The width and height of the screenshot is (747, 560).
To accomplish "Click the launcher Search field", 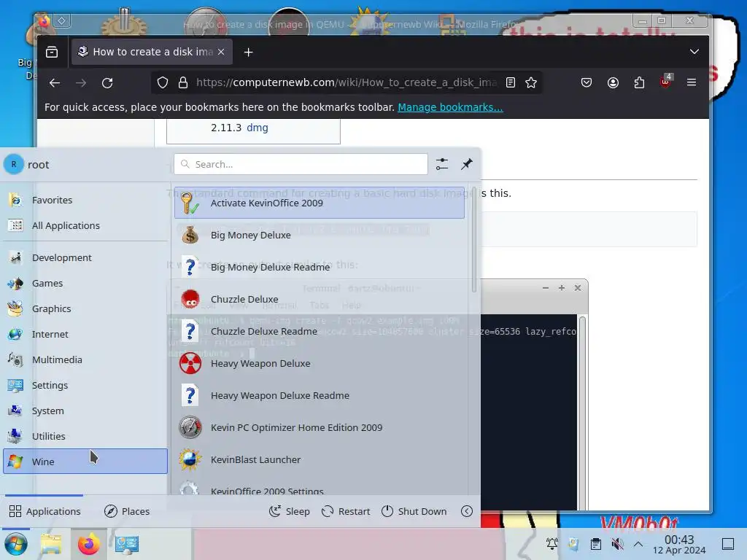I will [x=301, y=164].
